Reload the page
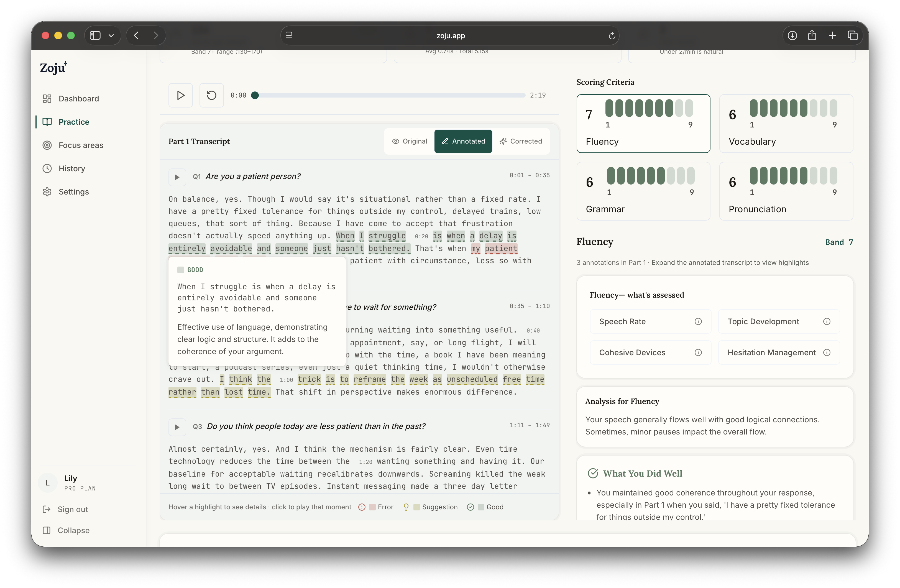The width and height of the screenshot is (900, 588). tap(612, 35)
